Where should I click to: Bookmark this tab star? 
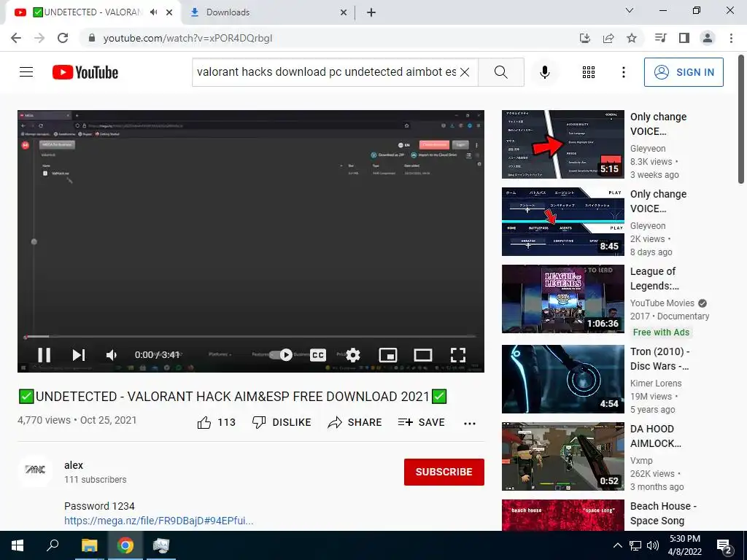632,38
